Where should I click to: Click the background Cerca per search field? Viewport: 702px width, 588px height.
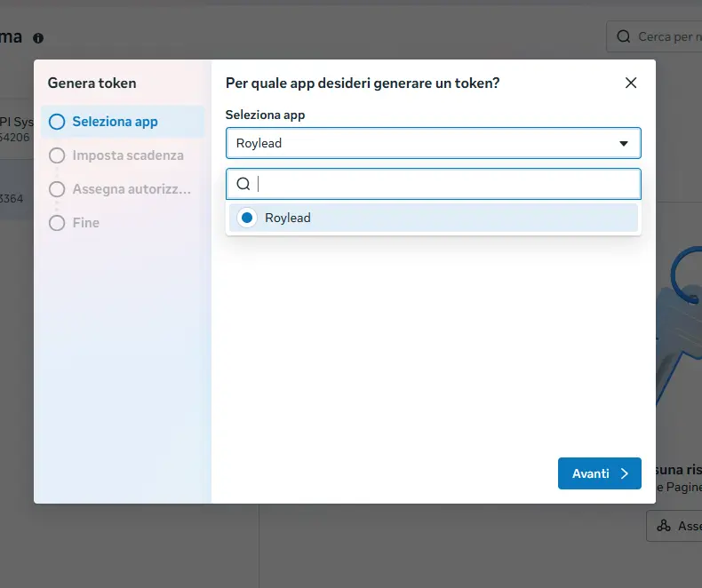pos(654,36)
